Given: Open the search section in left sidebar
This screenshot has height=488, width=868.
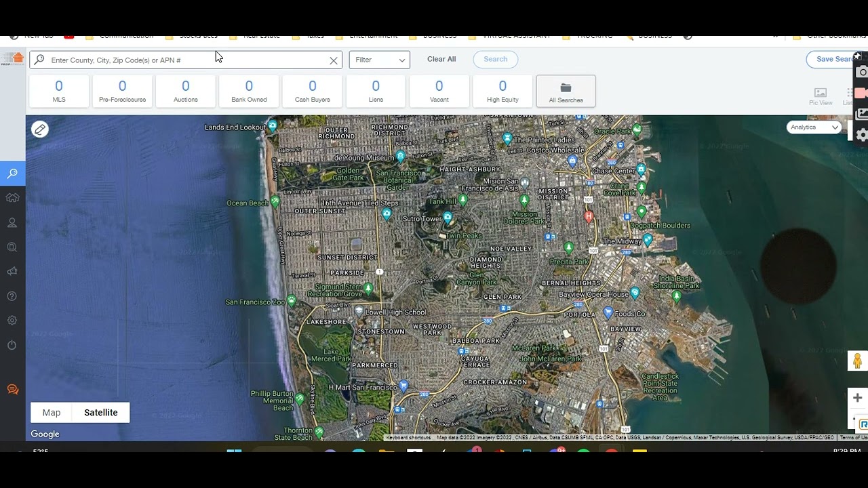Looking at the screenshot, I should [x=12, y=174].
